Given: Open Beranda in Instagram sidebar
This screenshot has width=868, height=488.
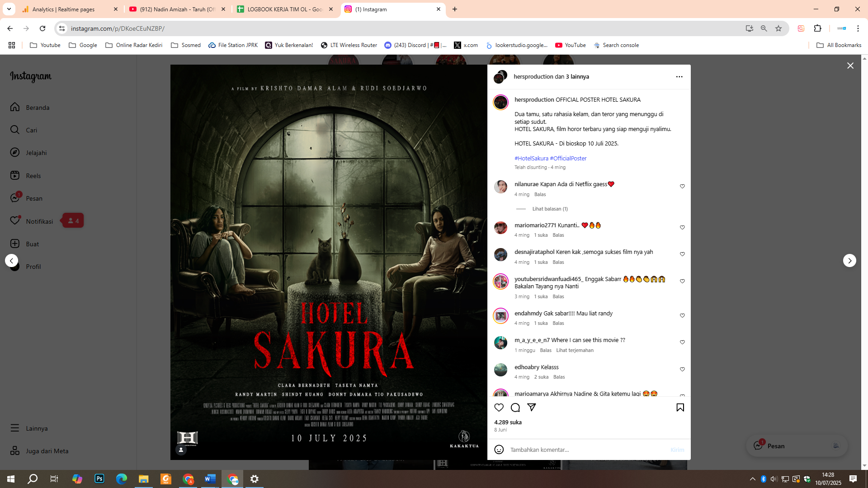Looking at the screenshot, I should (30, 108).
